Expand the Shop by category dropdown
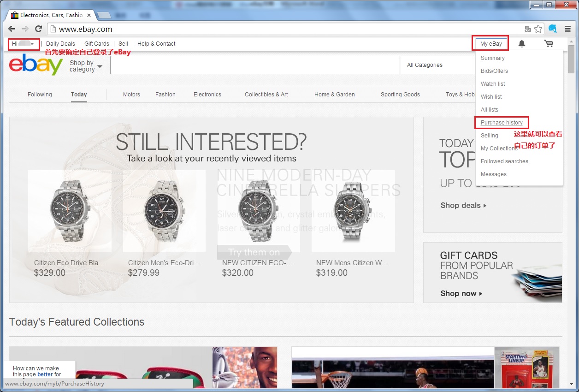 pyautogui.click(x=86, y=66)
